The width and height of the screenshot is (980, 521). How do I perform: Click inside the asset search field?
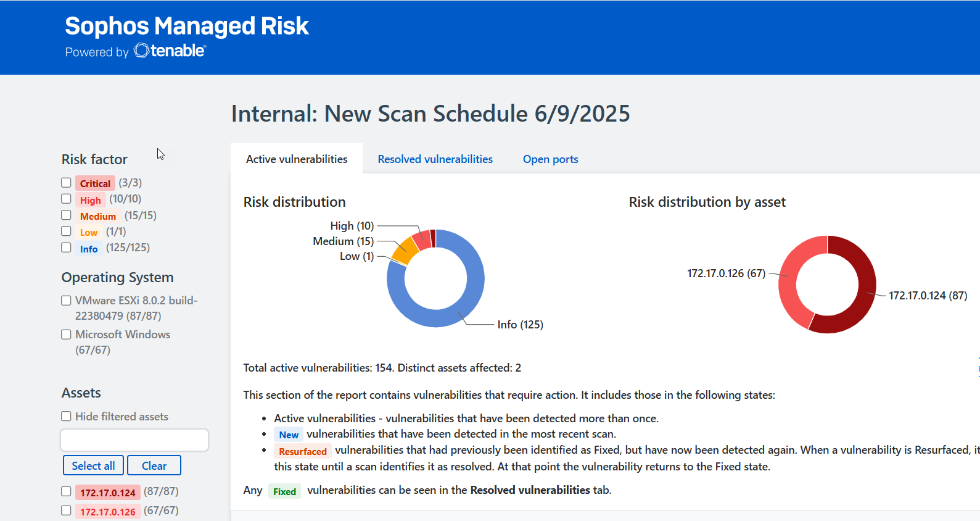(x=134, y=440)
